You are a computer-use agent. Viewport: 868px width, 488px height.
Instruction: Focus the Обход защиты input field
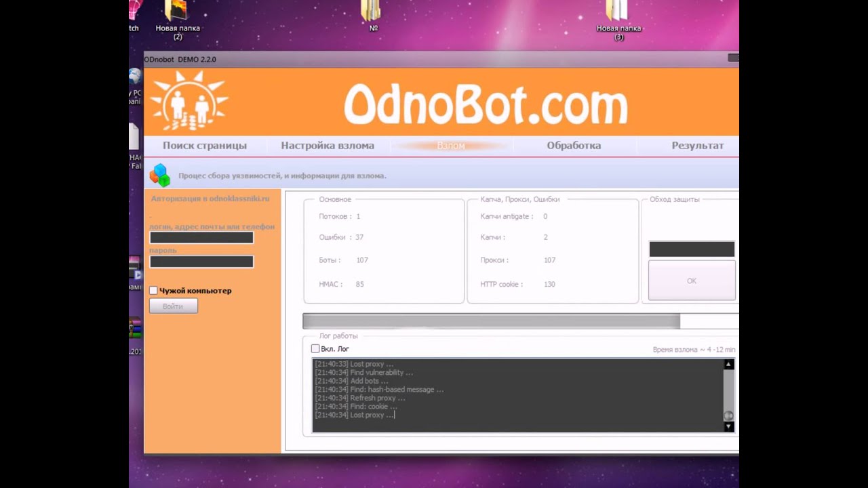(692, 249)
